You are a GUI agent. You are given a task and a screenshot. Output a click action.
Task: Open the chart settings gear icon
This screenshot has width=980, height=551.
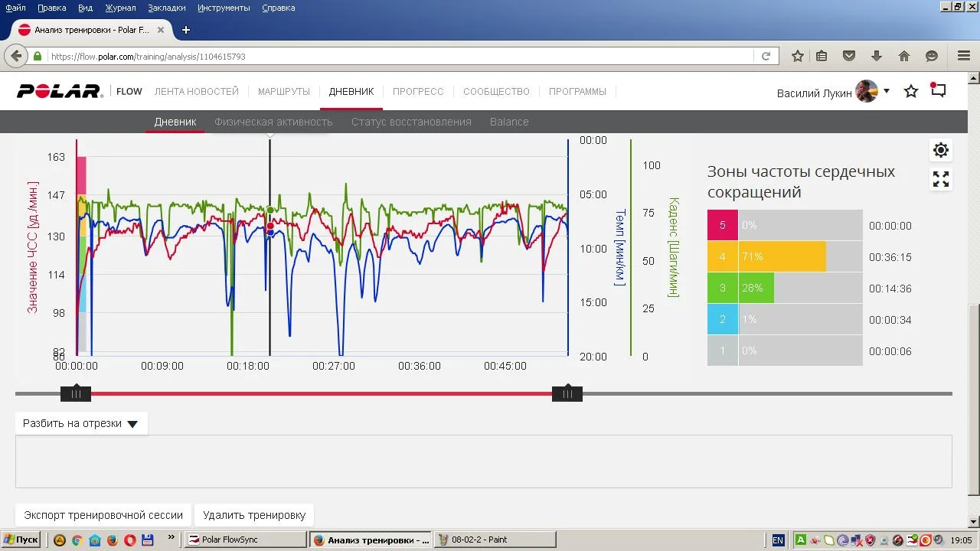pyautogui.click(x=941, y=150)
